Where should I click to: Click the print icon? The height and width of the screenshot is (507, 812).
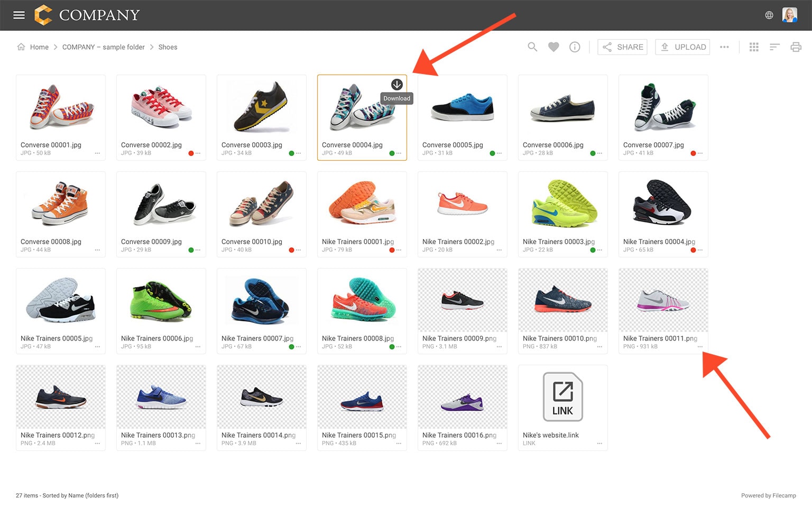point(796,47)
